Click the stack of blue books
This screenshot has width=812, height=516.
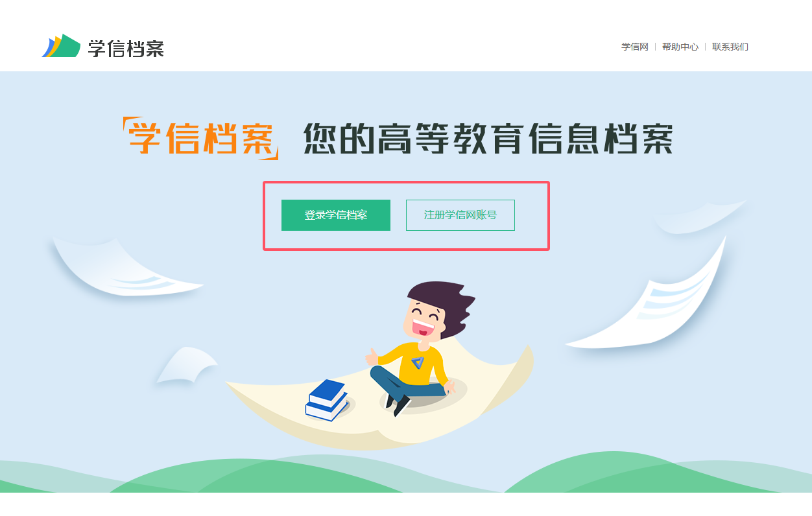pyautogui.click(x=328, y=399)
